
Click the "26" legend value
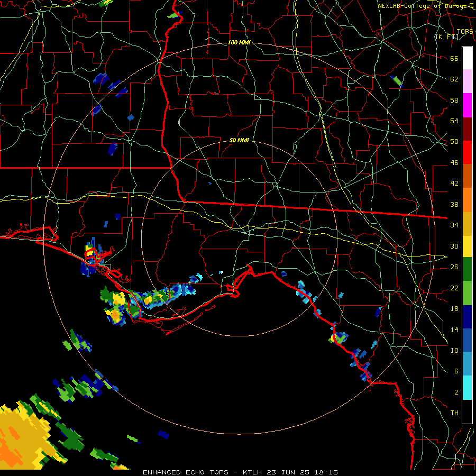[454, 267]
